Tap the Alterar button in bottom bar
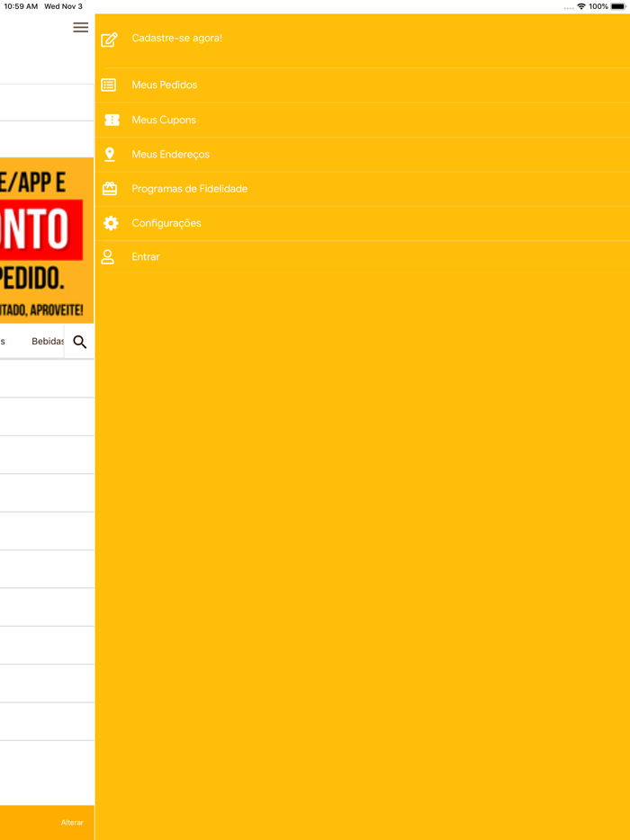Image resolution: width=630 pixels, height=840 pixels. point(72,822)
